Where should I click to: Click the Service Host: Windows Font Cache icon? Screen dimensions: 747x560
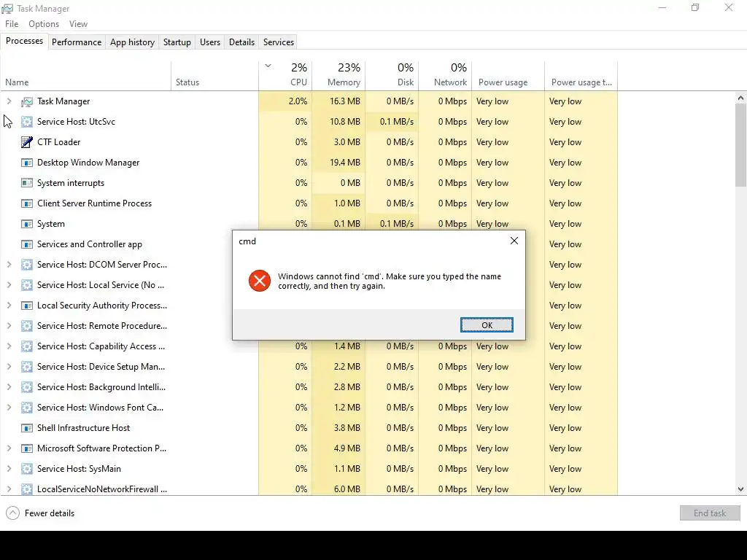pos(27,408)
